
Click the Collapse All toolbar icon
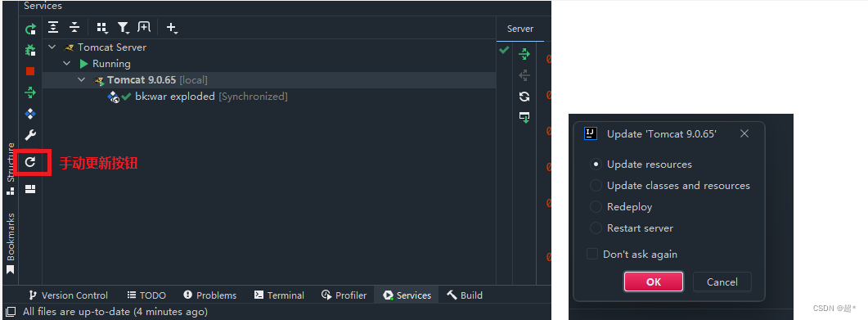[x=74, y=27]
